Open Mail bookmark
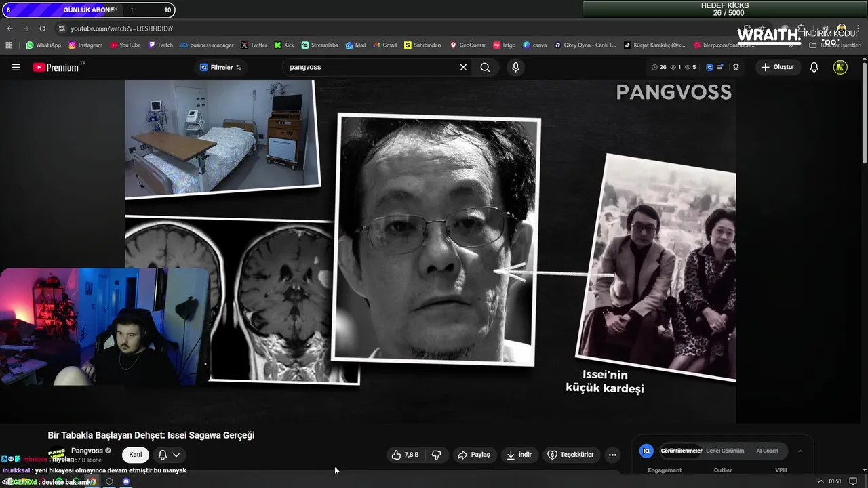The height and width of the screenshot is (488, 868). pyautogui.click(x=355, y=45)
